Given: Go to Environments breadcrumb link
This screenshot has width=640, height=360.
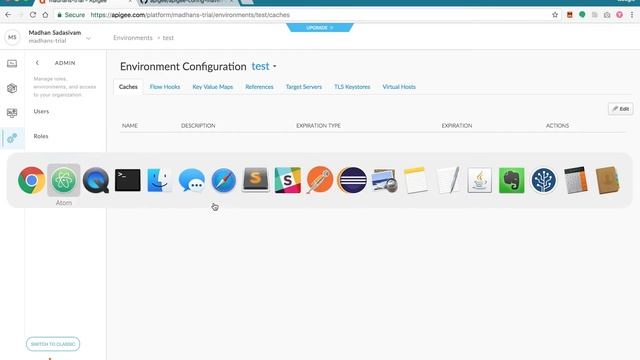Looking at the screenshot, I should pos(133,38).
